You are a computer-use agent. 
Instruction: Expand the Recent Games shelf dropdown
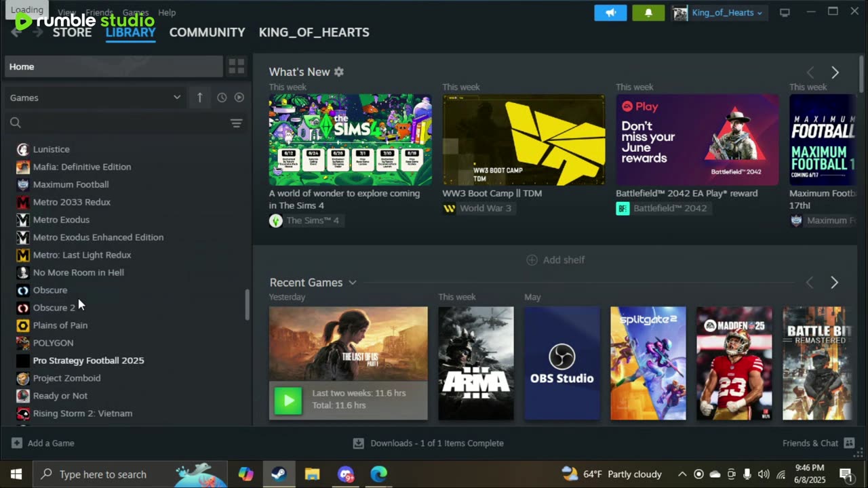tap(352, 283)
